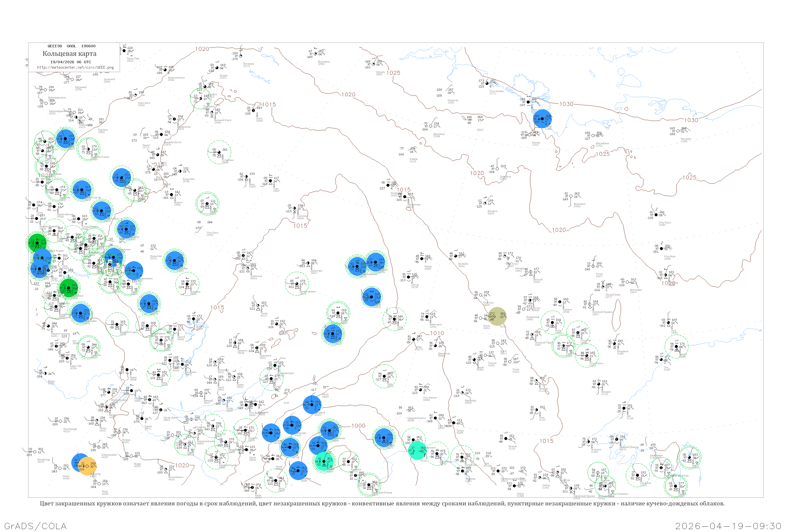Click the QEEE98 UAOL 190600 header code

coord(71,46)
